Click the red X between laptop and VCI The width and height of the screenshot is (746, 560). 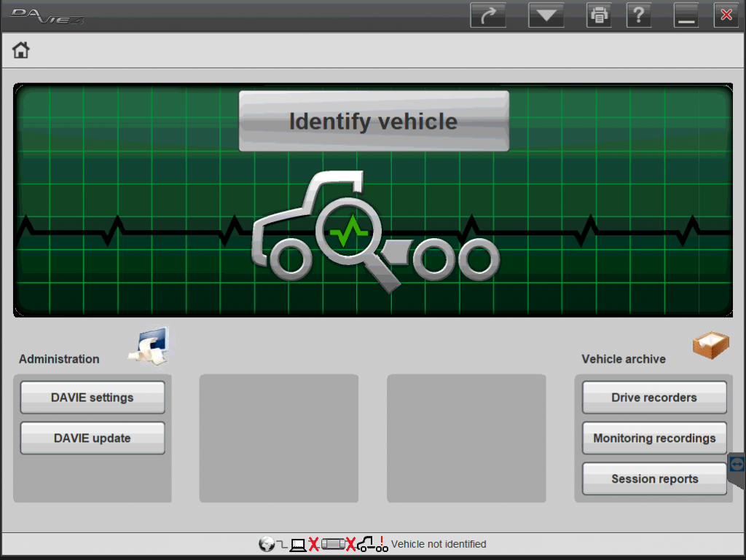coord(313,544)
